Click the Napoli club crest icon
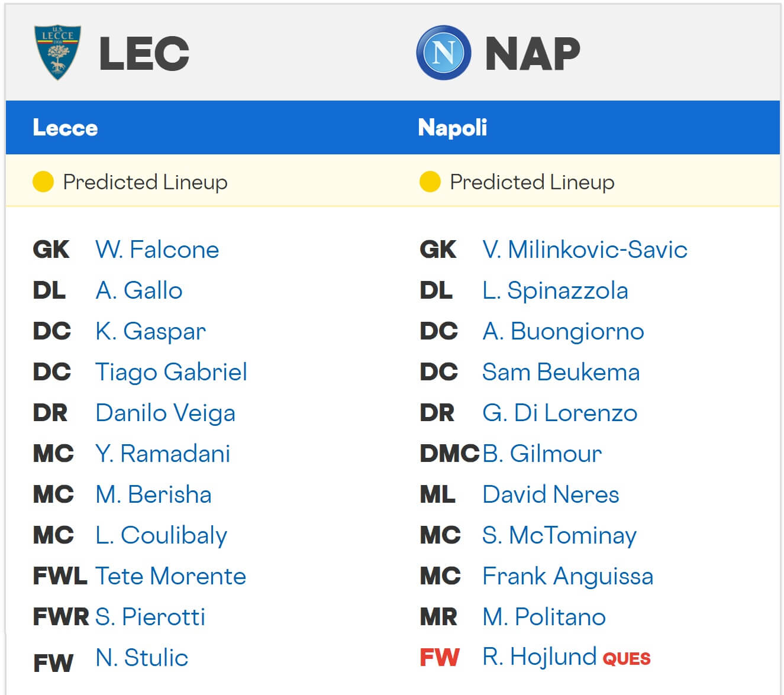The width and height of the screenshot is (784, 695). tap(444, 53)
